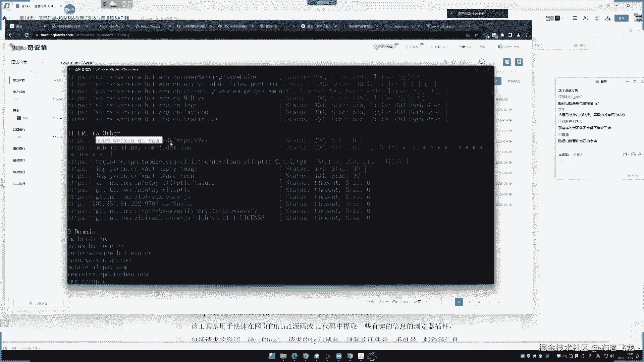Click the 独立IP数 sidebar item

19,80
